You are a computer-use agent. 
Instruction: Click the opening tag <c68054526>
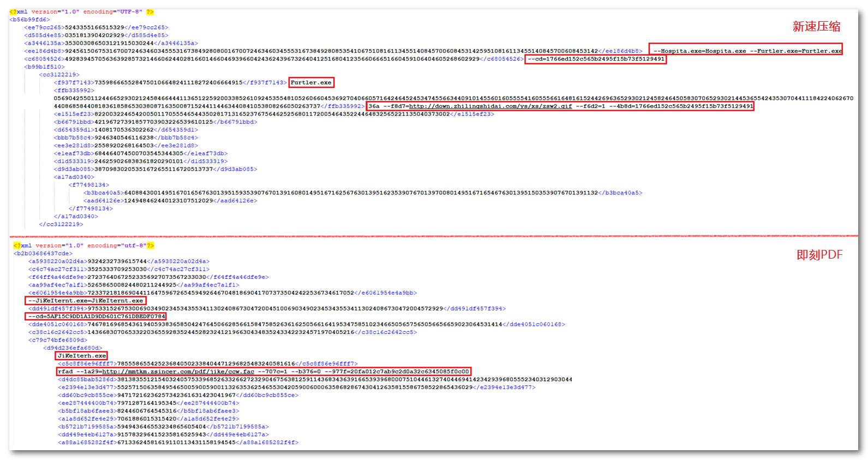pyautogui.click(x=44, y=59)
